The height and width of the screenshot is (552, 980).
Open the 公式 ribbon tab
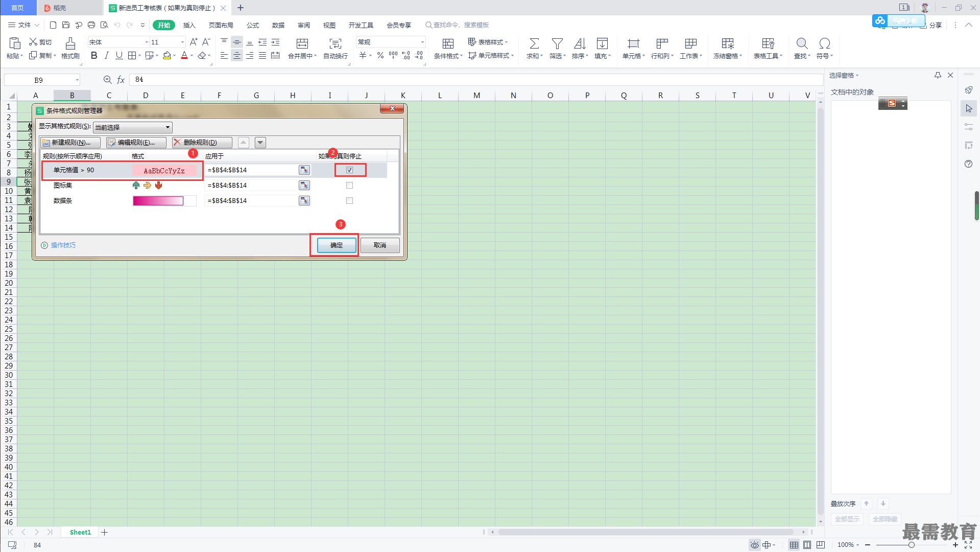point(253,25)
